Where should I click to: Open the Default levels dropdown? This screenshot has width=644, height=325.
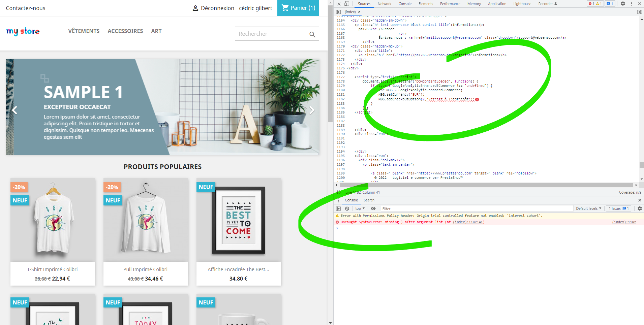[x=588, y=208]
